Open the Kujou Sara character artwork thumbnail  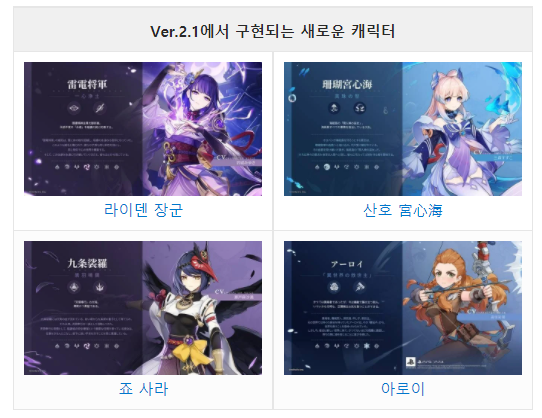pos(143,308)
